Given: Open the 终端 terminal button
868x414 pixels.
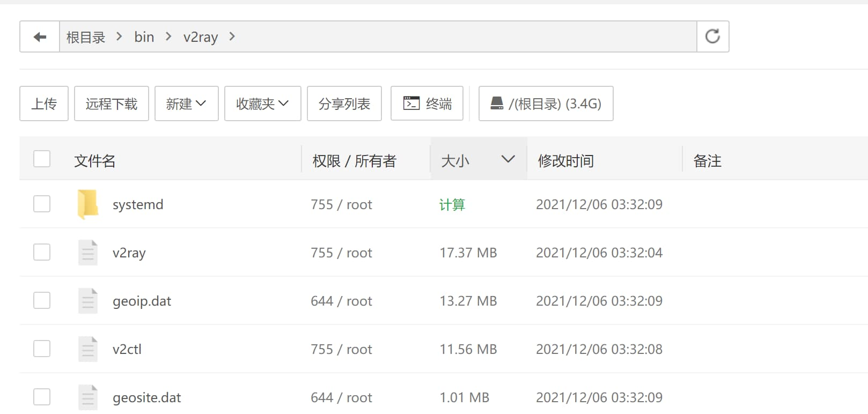Looking at the screenshot, I should click(x=427, y=103).
